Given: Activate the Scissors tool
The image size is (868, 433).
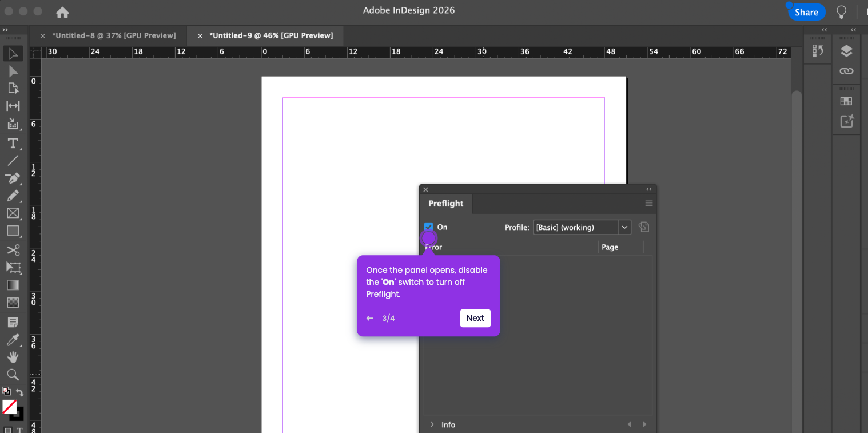Looking at the screenshot, I should click(x=13, y=250).
